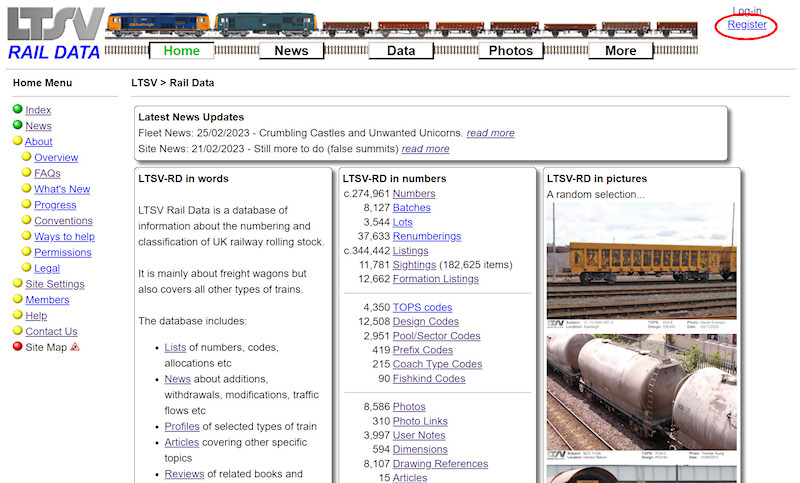The height and width of the screenshot is (483, 800).
Task: Click the red bullet beside Site Map
Action: tap(18, 347)
